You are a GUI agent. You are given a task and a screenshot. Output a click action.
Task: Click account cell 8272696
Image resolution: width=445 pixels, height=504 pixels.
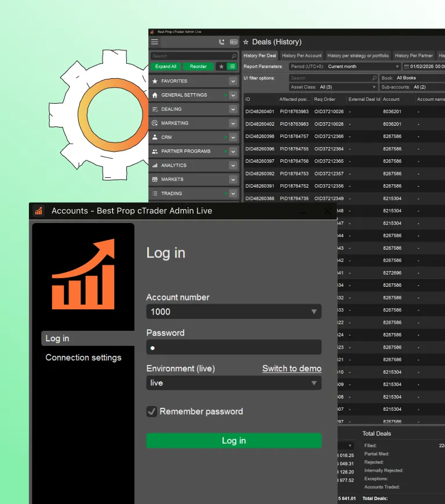click(x=392, y=273)
